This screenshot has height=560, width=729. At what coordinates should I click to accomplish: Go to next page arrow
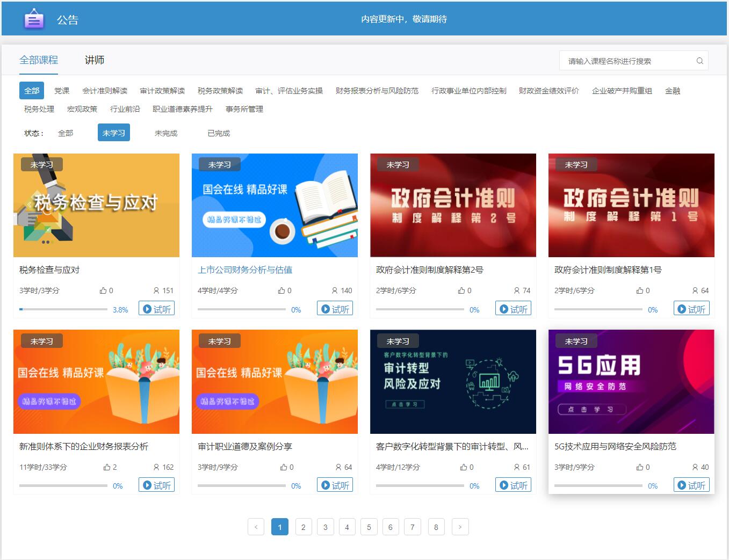pyautogui.click(x=460, y=527)
